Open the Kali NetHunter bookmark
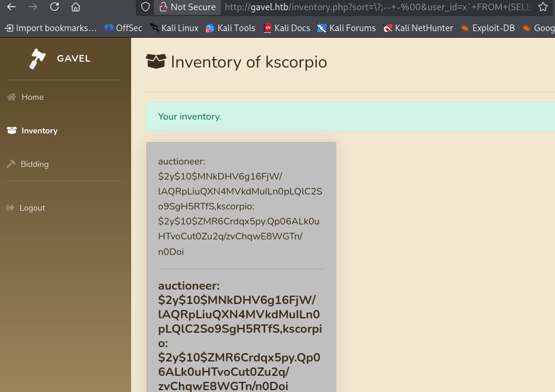The width and height of the screenshot is (555, 392). [x=418, y=28]
